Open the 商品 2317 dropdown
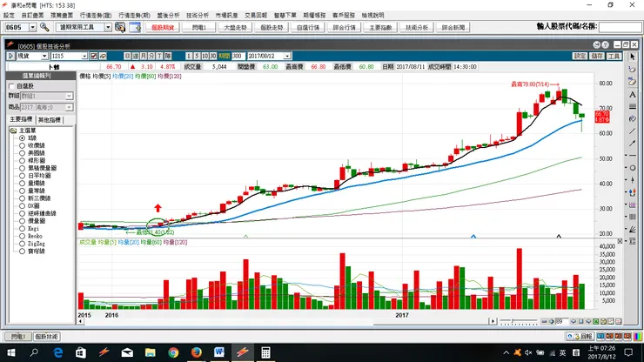This screenshot has width=644, height=362. coord(69,107)
